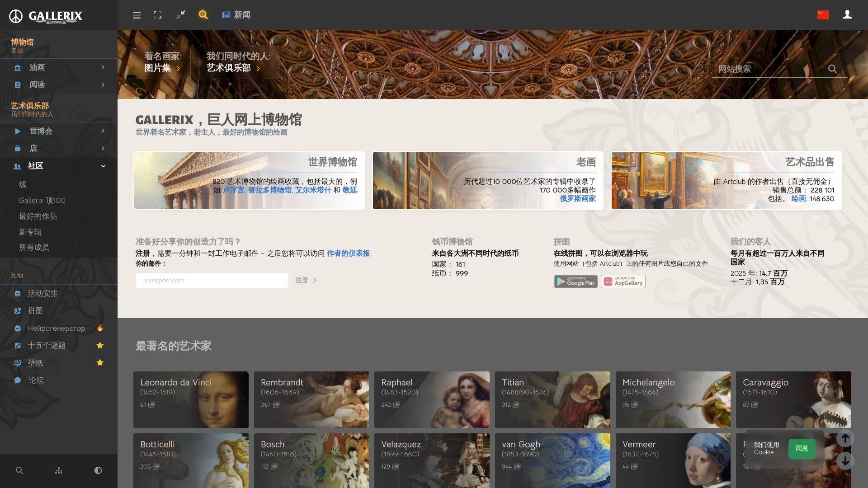Open sidebar search via the magnifier icon
The height and width of the screenshot is (488, 868).
click(x=19, y=470)
